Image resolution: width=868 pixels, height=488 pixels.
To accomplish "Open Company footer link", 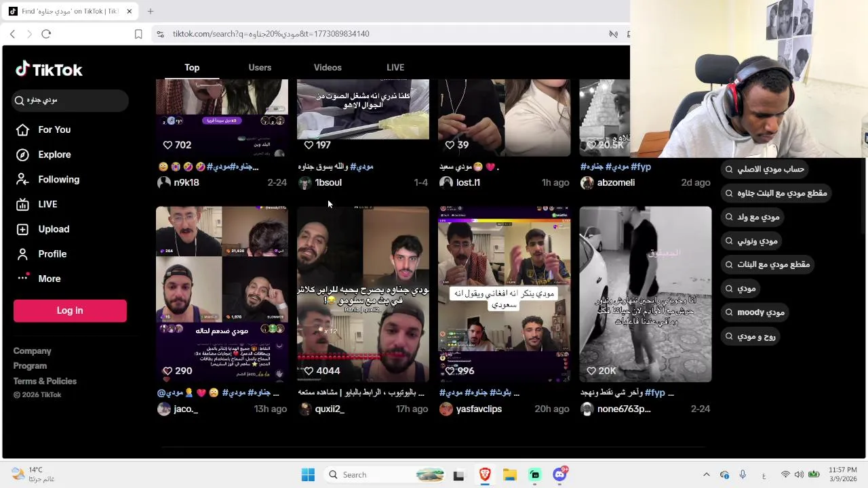I will (32, 351).
